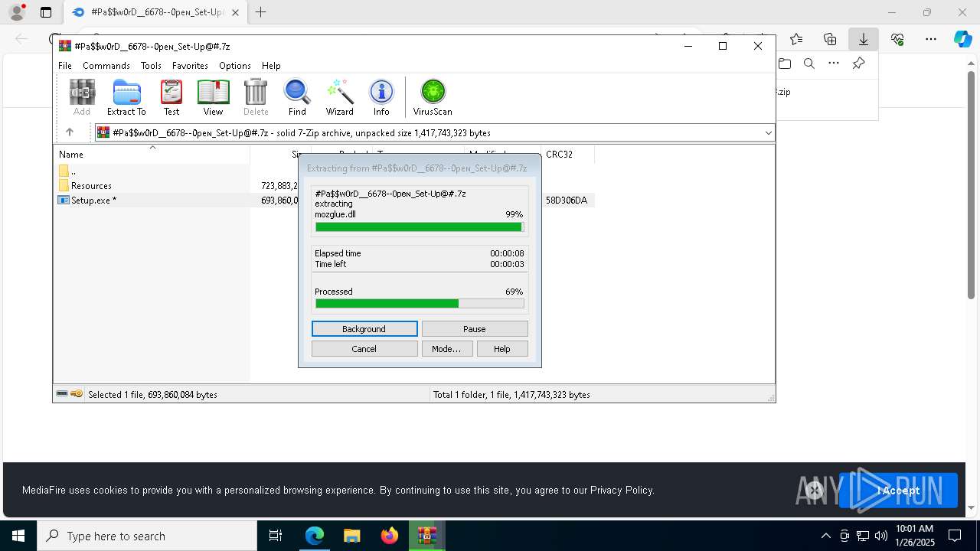Screen dimensions: 980x551
Task: Pin the downloads panel in Edge
Action: [x=859, y=64]
